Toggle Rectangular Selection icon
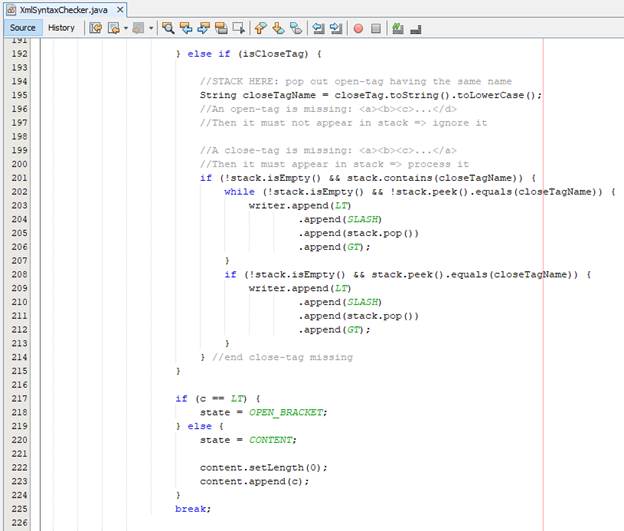Viewport: 624px width, 531px height. [238, 28]
